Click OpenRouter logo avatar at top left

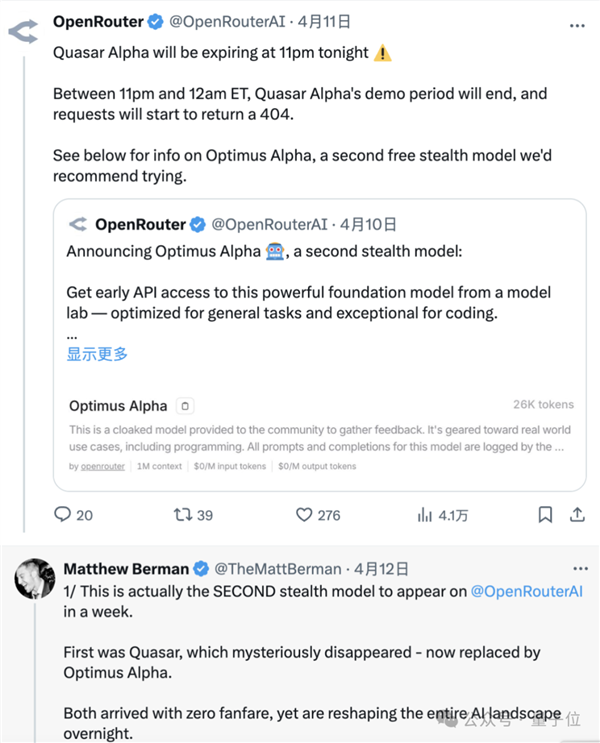tap(23, 31)
